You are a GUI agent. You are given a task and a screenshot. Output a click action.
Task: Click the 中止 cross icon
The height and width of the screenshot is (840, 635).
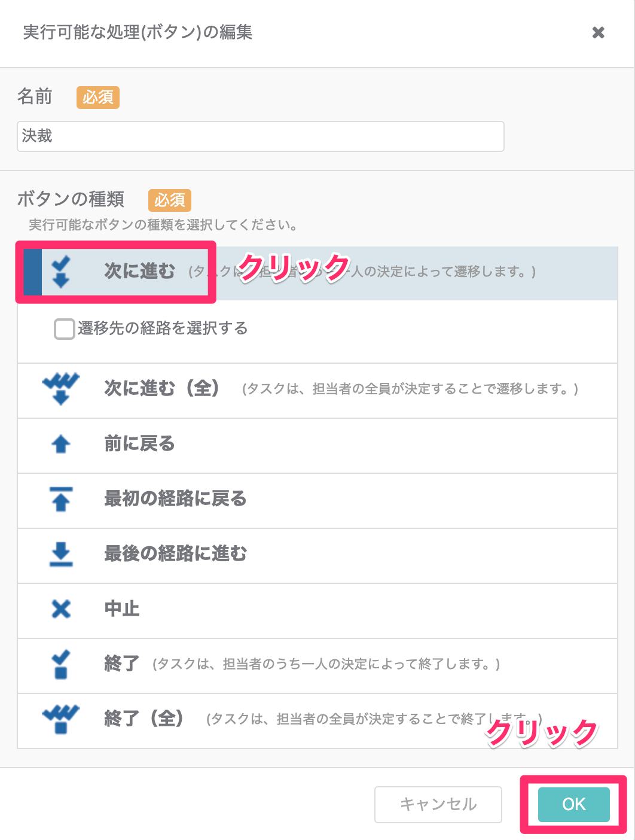[x=60, y=609]
